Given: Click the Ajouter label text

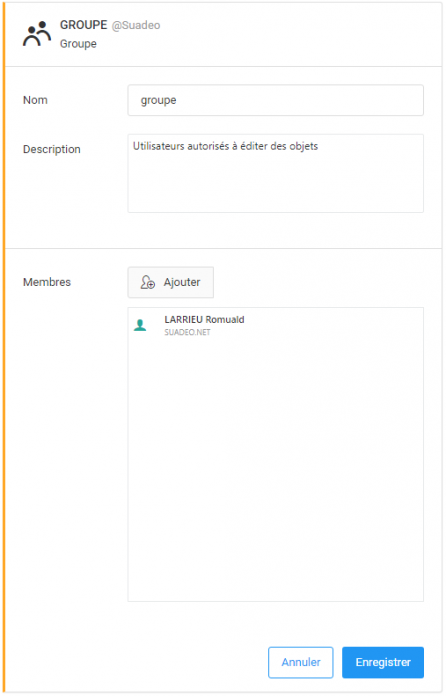Looking at the screenshot, I should (182, 282).
